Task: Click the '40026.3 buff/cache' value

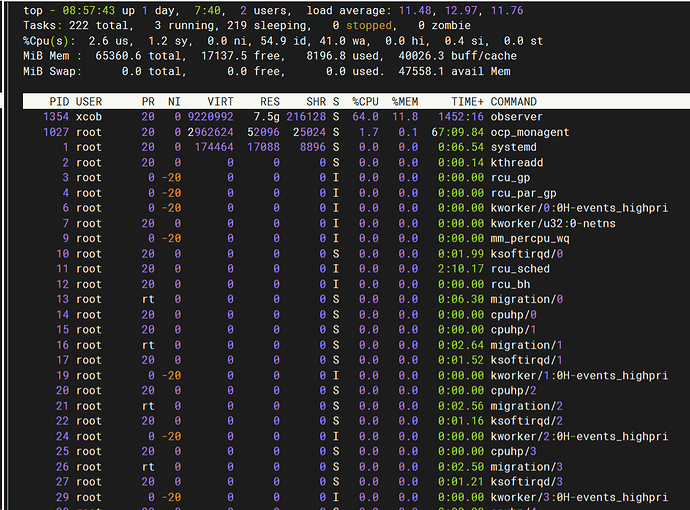Action: coord(458,56)
